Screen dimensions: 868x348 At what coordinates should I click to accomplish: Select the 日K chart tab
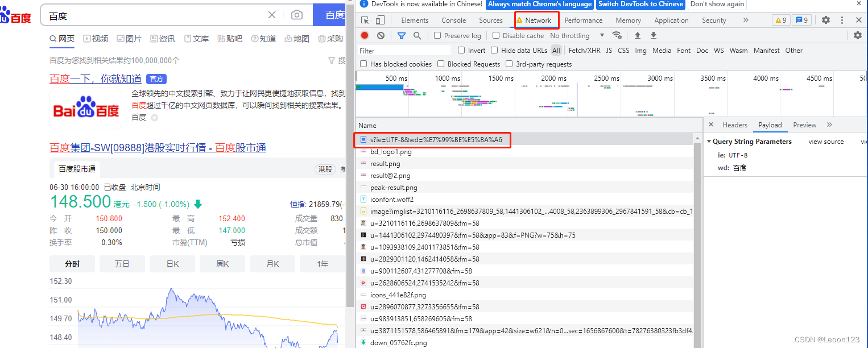point(172,264)
